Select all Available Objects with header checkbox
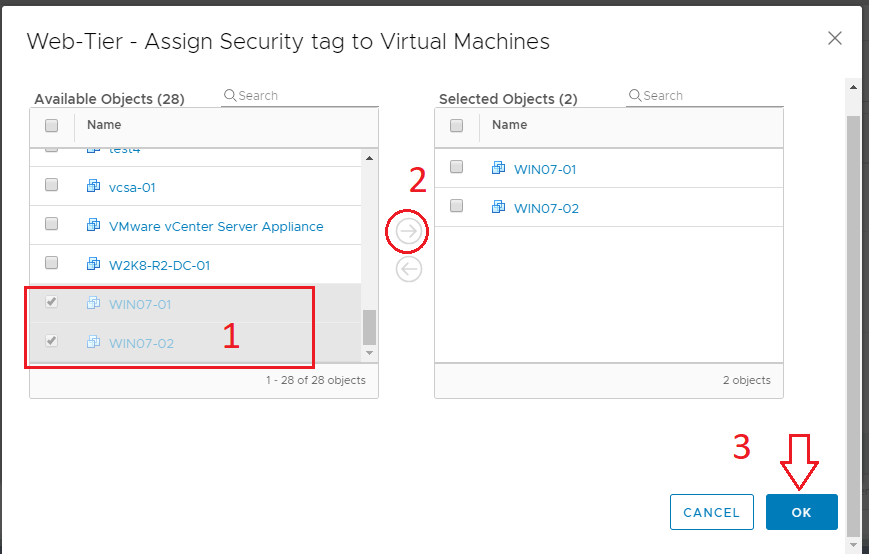 point(52,126)
